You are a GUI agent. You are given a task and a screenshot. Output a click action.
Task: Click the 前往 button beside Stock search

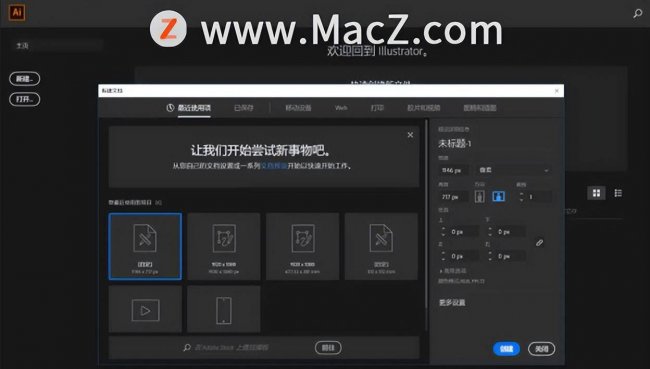pyautogui.click(x=328, y=347)
